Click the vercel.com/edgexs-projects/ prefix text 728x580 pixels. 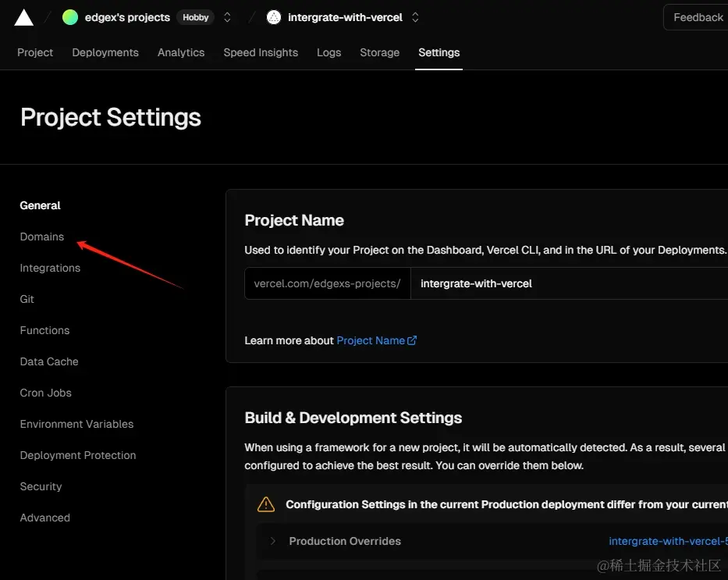[x=327, y=283]
